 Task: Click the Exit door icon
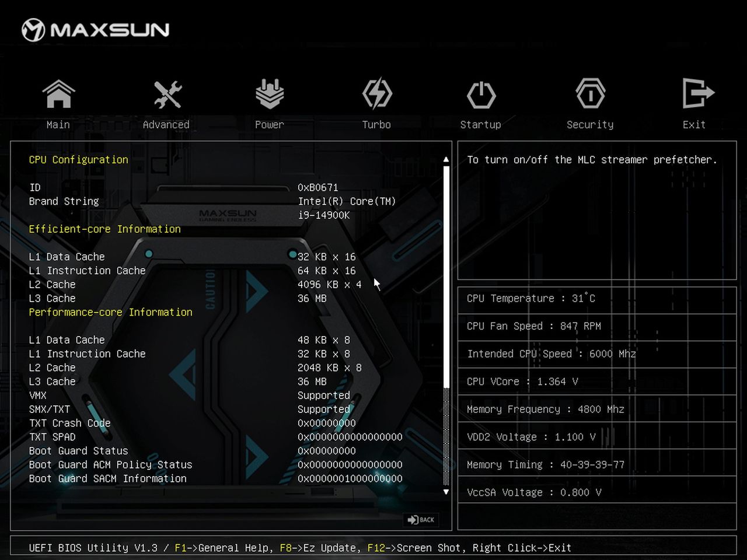[698, 93]
